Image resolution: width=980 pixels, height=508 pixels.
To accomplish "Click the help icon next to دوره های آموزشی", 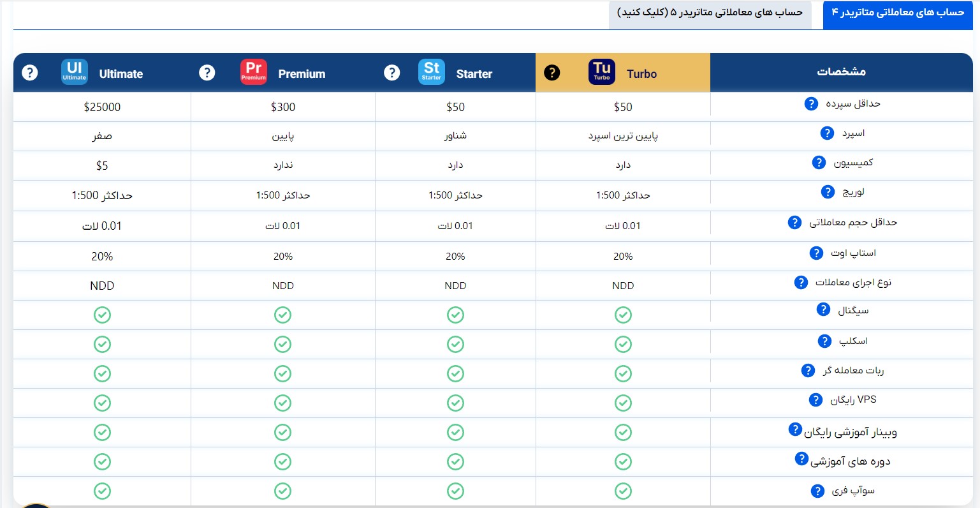I will (801, 458).
